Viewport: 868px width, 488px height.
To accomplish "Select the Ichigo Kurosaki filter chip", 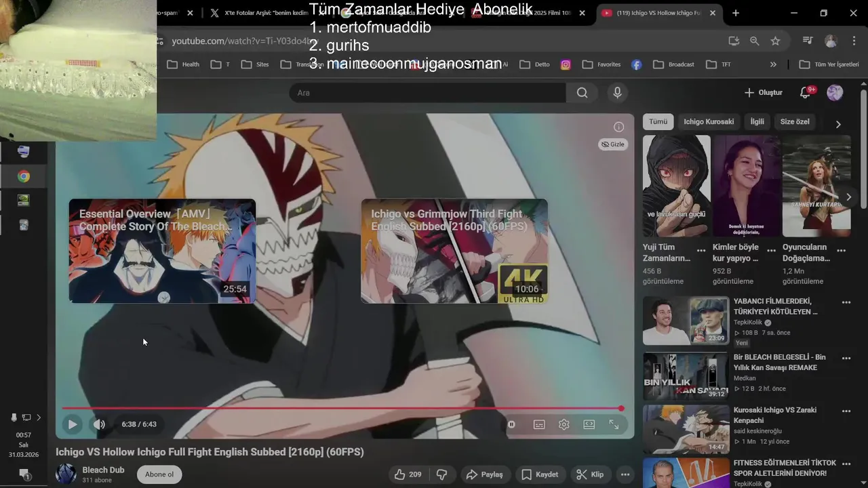I will point(709,122).
